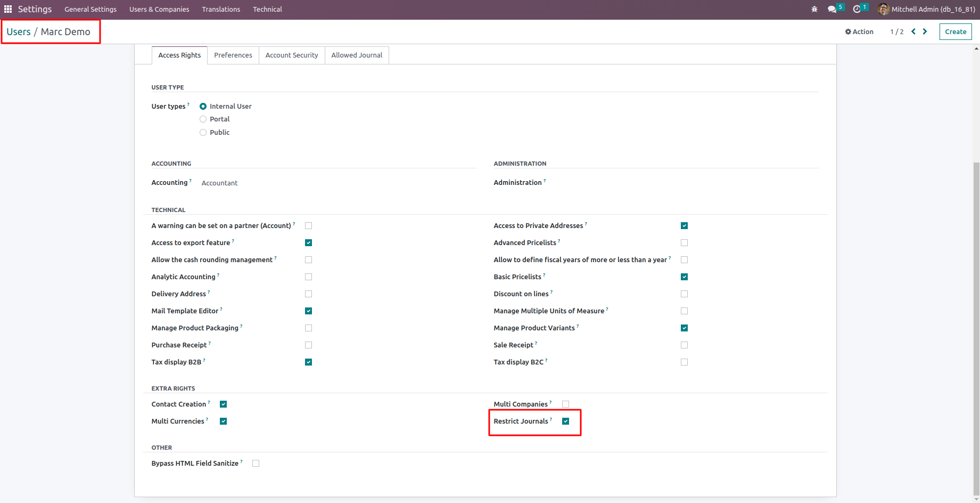Image resolution: width=980 pixels, height=503 pixels.
Task: Enable the Multi Companies checkbox
Action: point(566,404)
